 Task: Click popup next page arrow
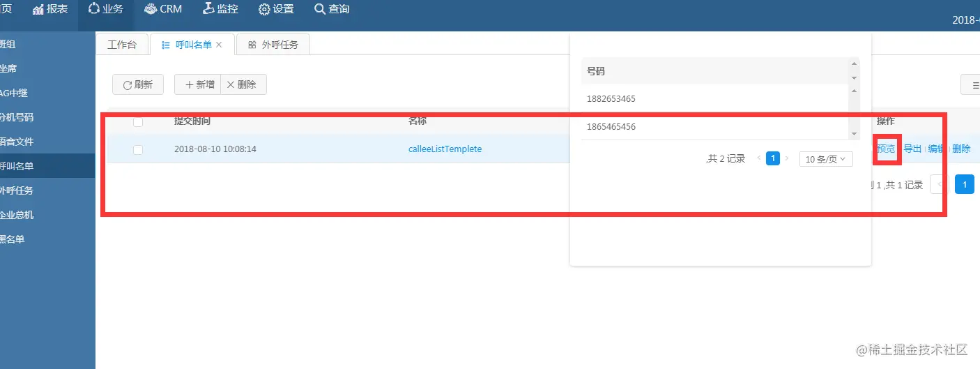(x=787, y=159)
